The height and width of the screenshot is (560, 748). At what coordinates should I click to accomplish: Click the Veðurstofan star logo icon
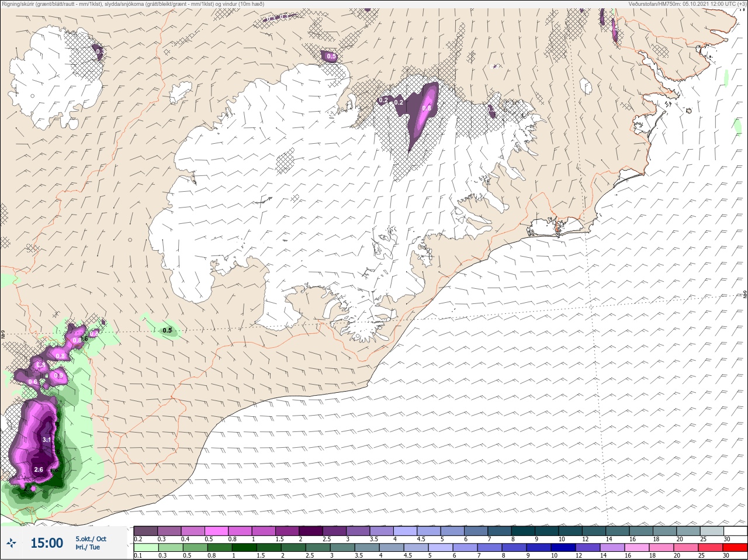click(x=12, y=543)
